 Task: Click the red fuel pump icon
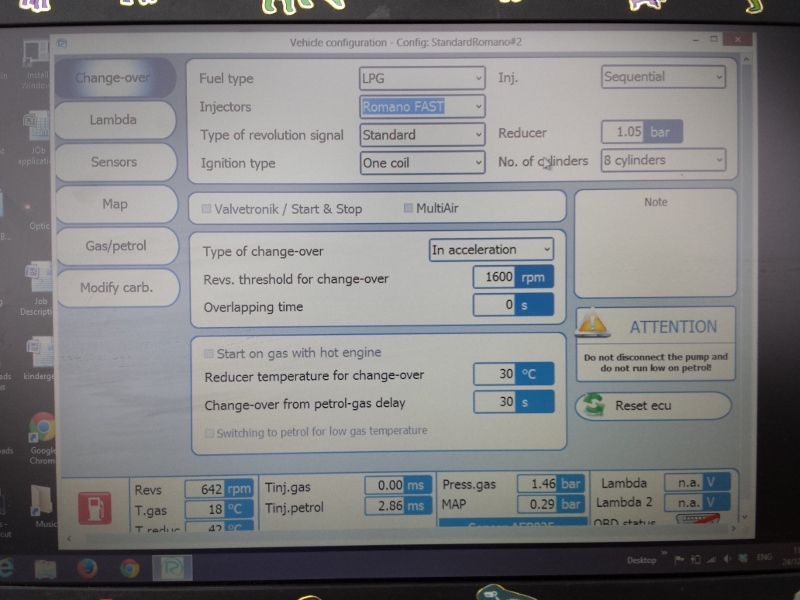pyautogui.click(x=96, y=506)
